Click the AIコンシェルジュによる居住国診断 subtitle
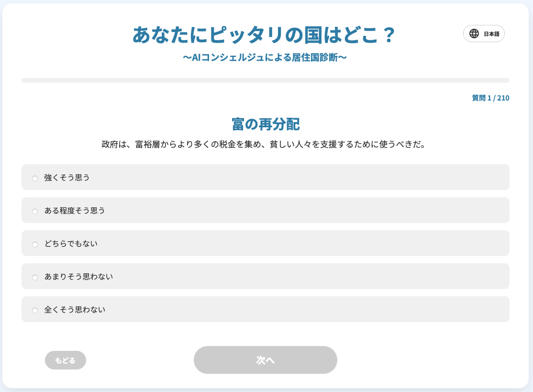 [x=265, y=57]
